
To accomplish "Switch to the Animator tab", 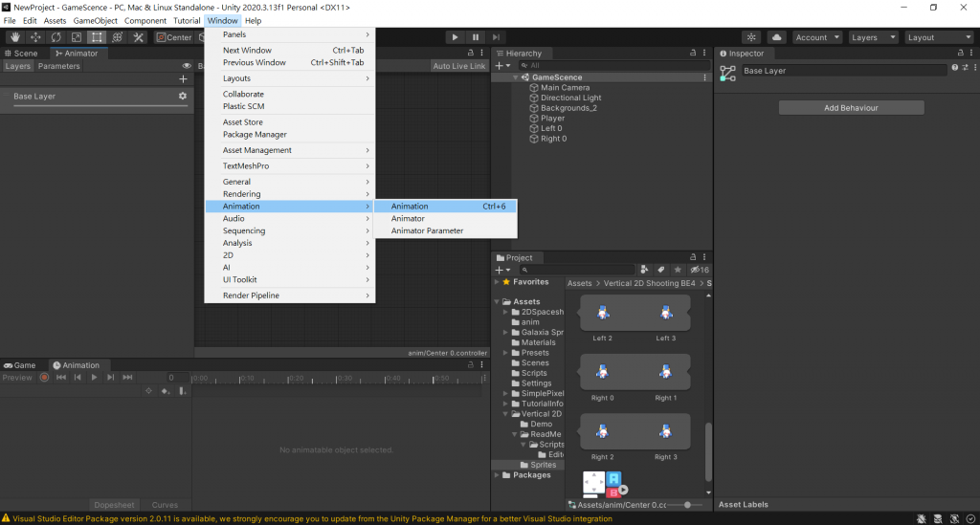I will tap(77, 54).
